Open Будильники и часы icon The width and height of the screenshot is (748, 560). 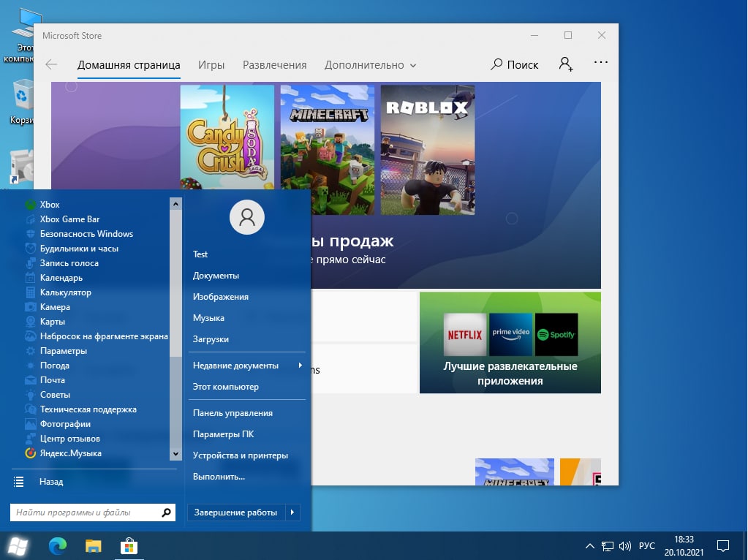(31, 249)
